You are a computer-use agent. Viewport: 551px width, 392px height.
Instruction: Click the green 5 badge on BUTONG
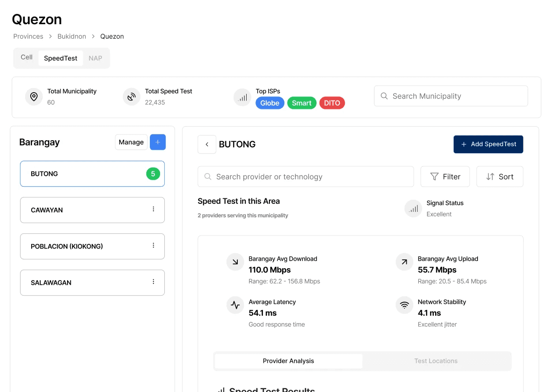point(153,174)
